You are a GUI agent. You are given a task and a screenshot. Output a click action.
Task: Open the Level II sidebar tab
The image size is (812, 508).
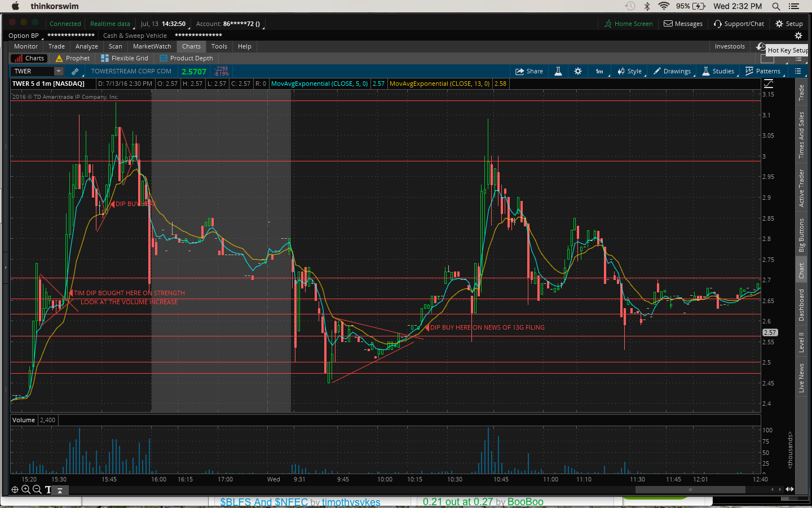click(801, 342)
